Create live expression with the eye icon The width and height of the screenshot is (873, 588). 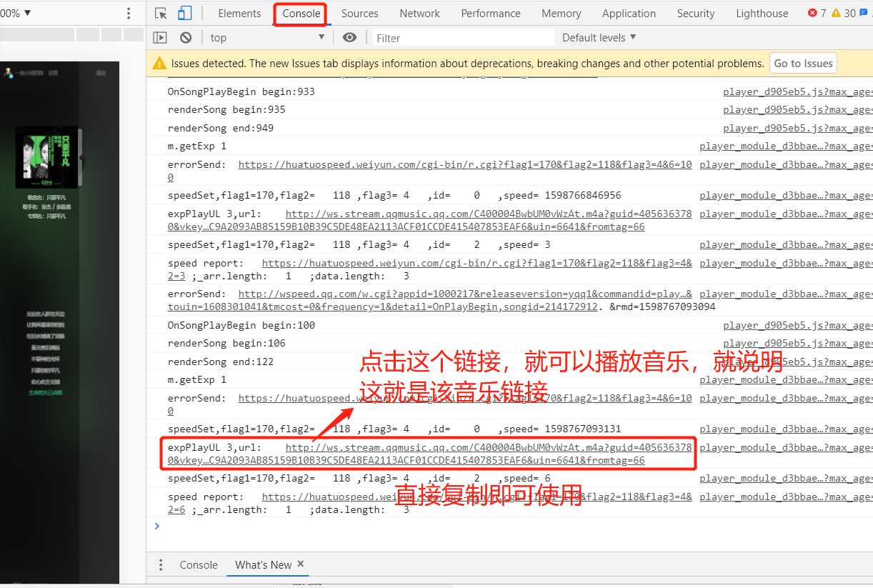click(x=349, y=38)
